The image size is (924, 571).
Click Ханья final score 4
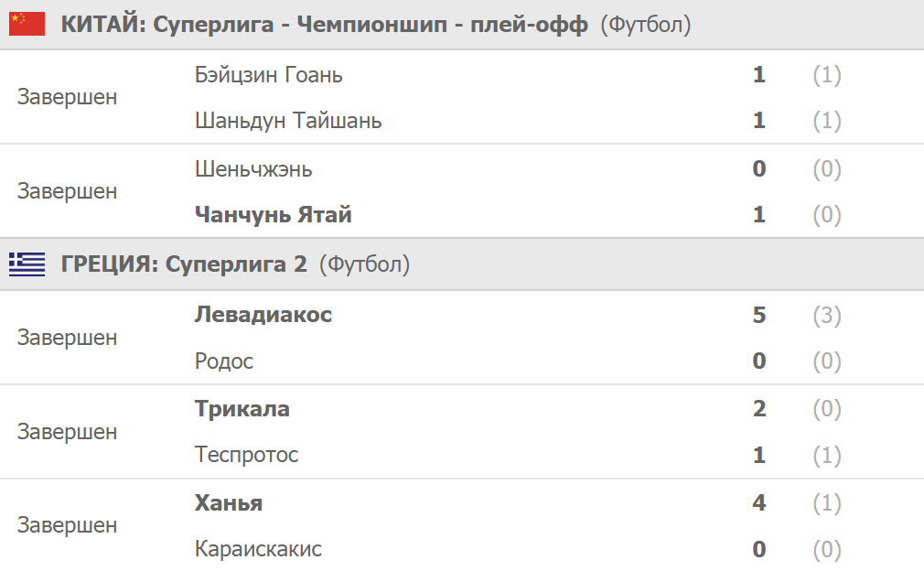(x=758, y=503)
